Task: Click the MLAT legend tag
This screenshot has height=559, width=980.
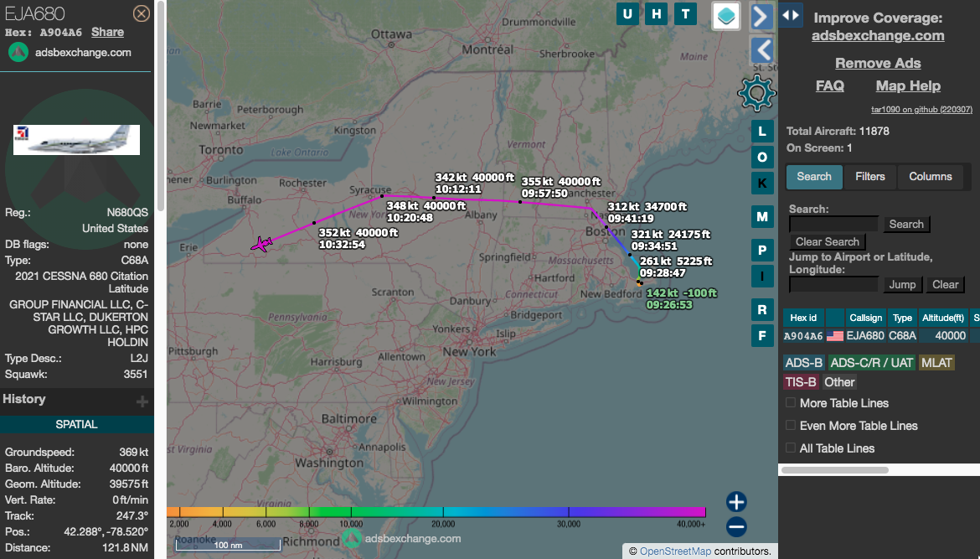Action: [x=936, y=363]
